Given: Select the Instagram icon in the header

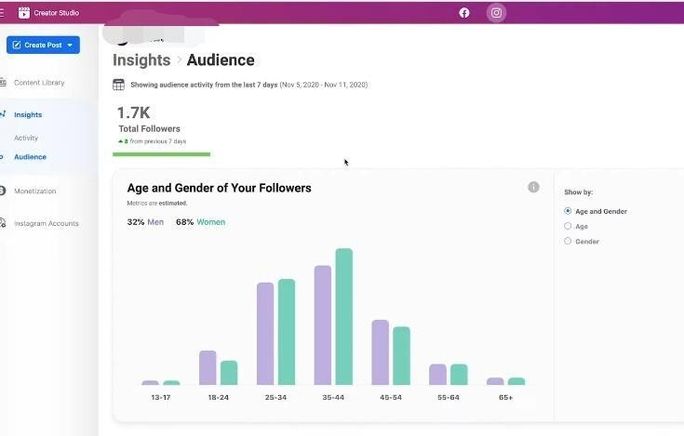Looking at the screenshot, I should pyautogui.click(x=496, y=13).
